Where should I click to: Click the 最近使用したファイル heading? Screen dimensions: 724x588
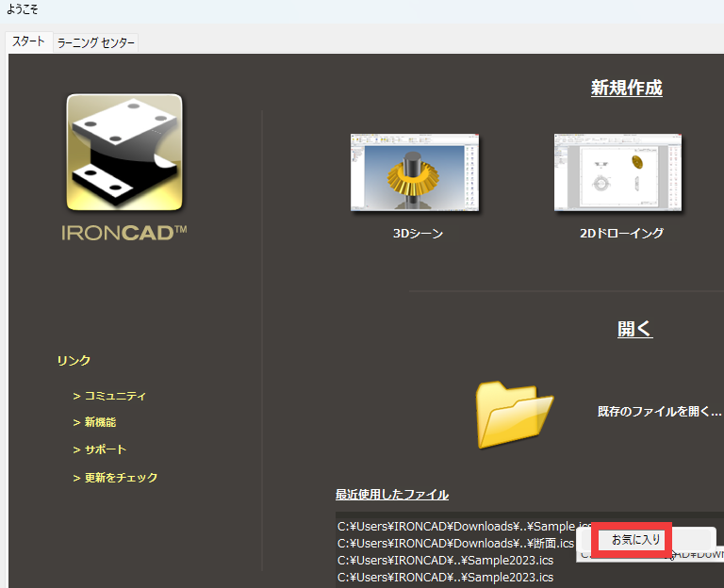[x=391, y=495]
